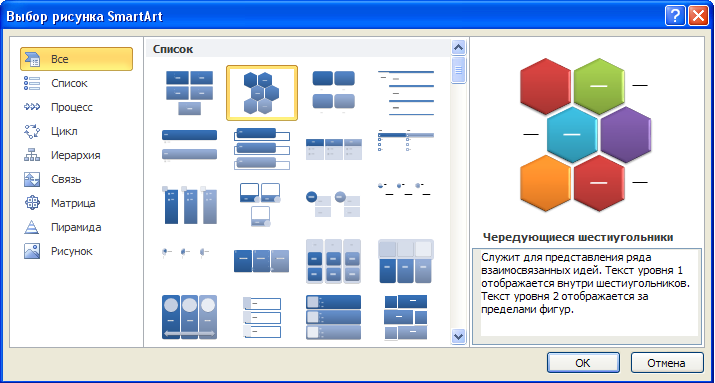Select the Grouped List layout with stacked squares
This screenshot has width=715, height=383.
click(333, 261)
